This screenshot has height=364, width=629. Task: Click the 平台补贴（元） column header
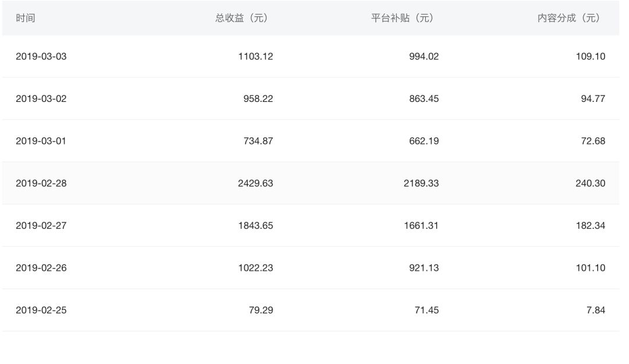[x=402, y=18]
